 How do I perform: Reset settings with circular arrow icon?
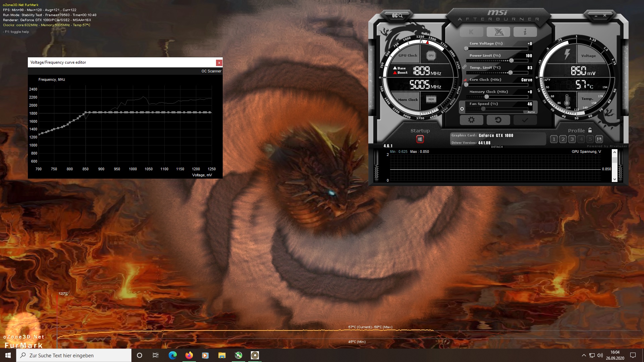pyautogui.click(x=498, y=120)
